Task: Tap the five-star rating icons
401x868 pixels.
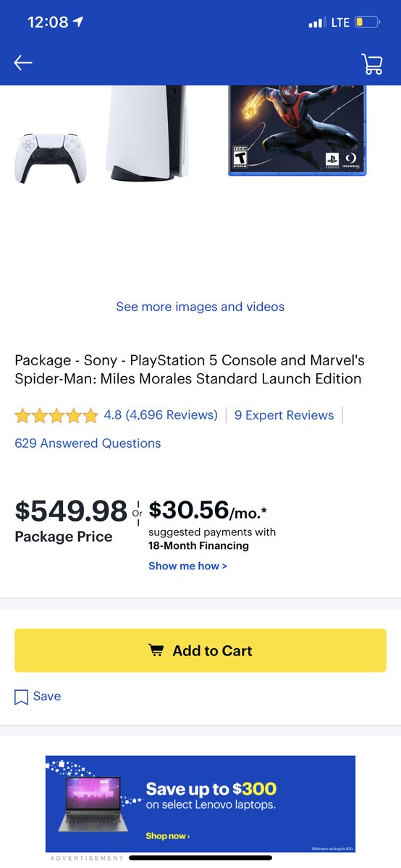Action: click(56, 415)
